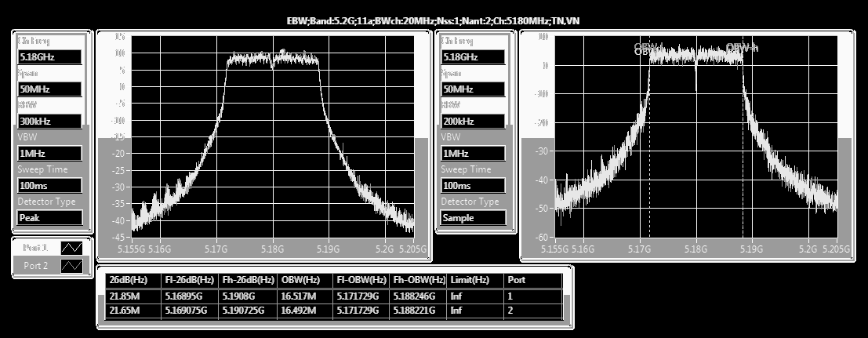Viewport: 868px width, 338px height.
Task: Click left graph 5.18G x-axis label
Action: tap(273, 249)
